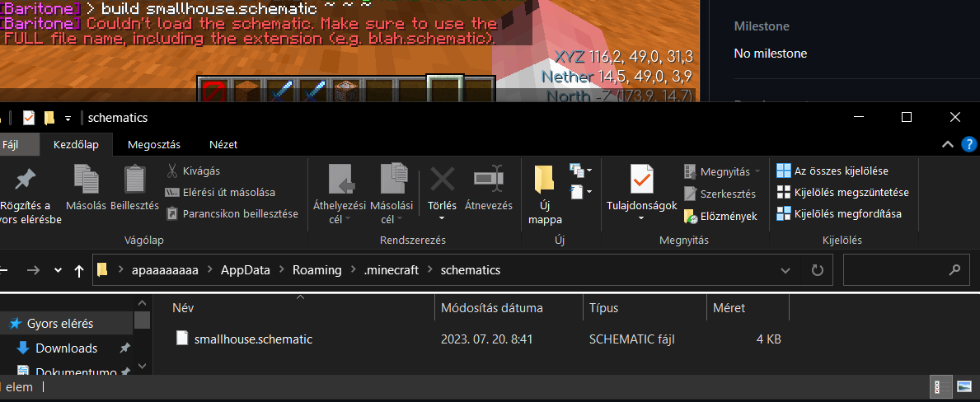
Task: Switch to the Megosztás ribbon tab
Action: tap(153, 144)
